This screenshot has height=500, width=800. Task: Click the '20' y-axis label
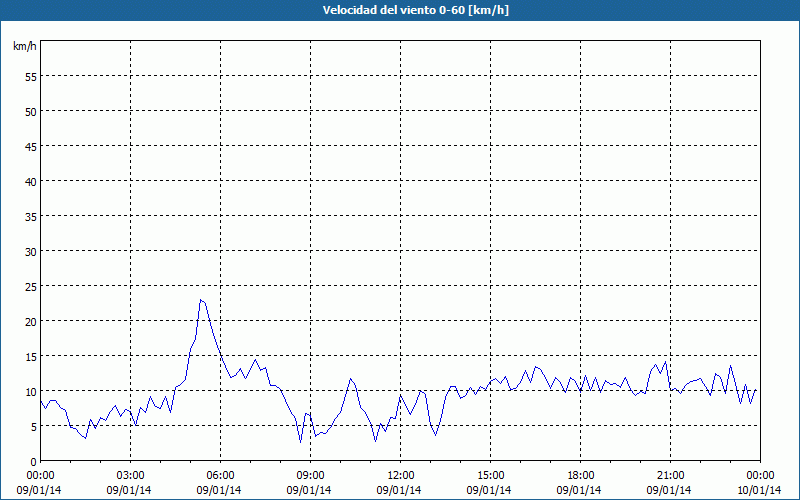click(31, 321)
